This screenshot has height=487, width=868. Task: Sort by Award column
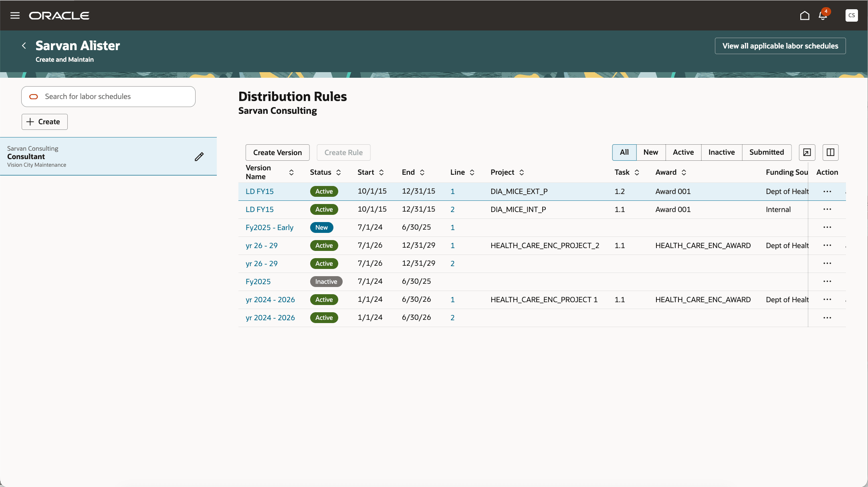click(684, 172)
